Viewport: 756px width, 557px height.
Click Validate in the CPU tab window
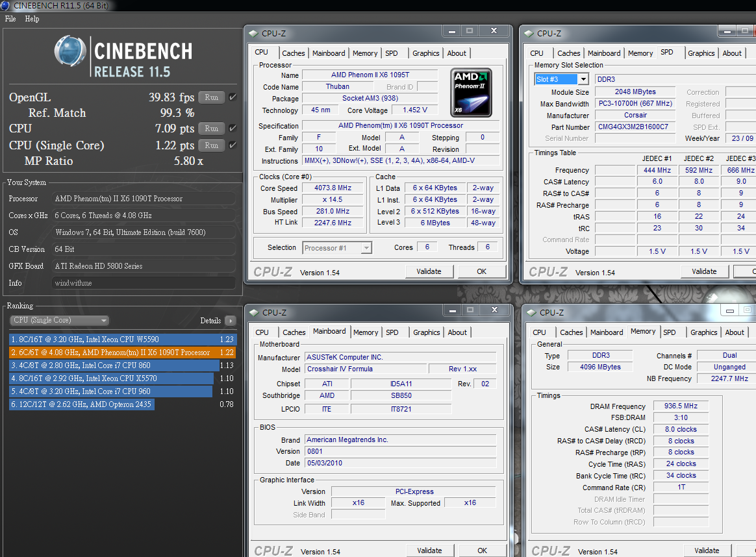pos(429,271)
